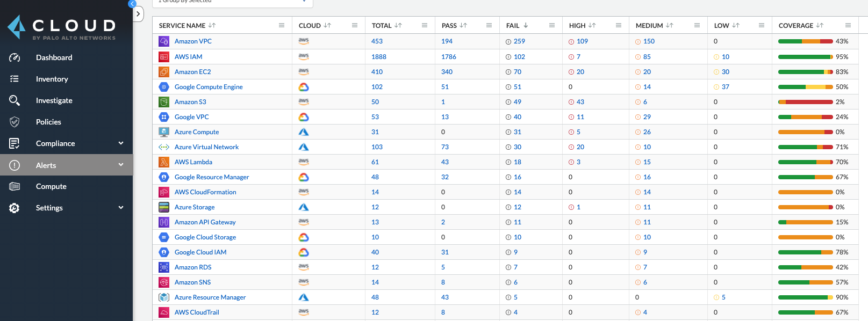Image resolution: width=868 pixels, height=321 pixels.
Task: Click the AWS CloudTrail service icon
Action: [164, 312]
